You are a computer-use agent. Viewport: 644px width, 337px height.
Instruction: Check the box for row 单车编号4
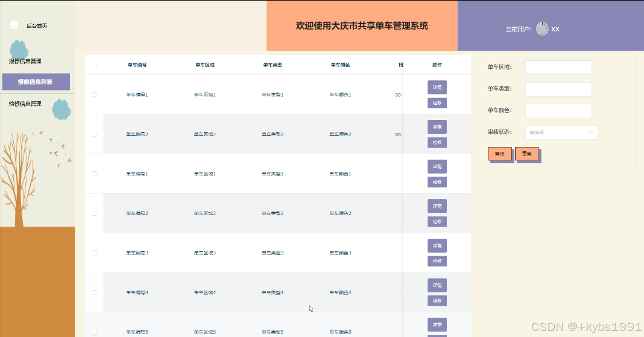click(94, 292)
